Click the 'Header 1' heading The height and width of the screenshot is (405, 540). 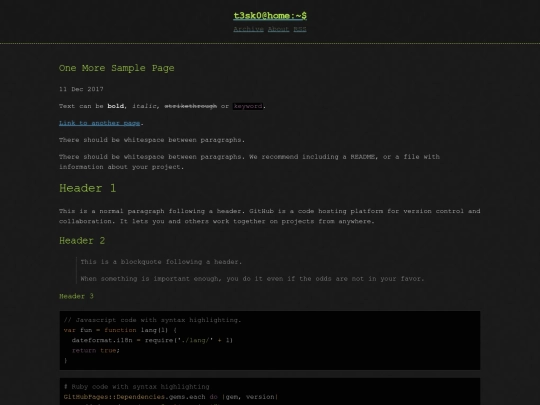click(87, 188)
